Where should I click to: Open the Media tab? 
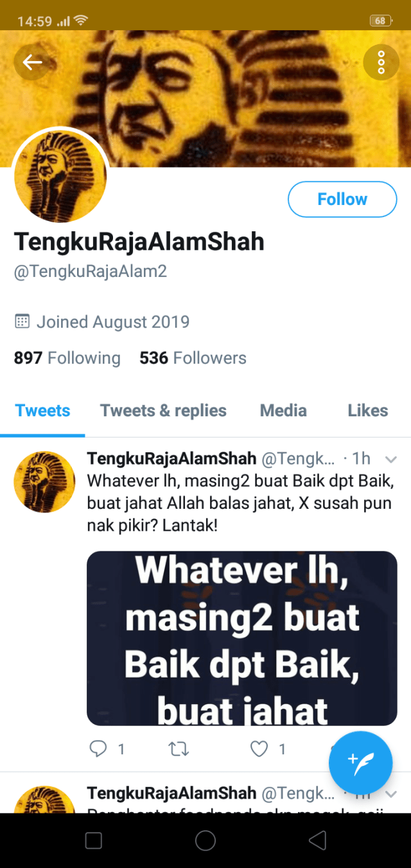click(x=283, y=411)
